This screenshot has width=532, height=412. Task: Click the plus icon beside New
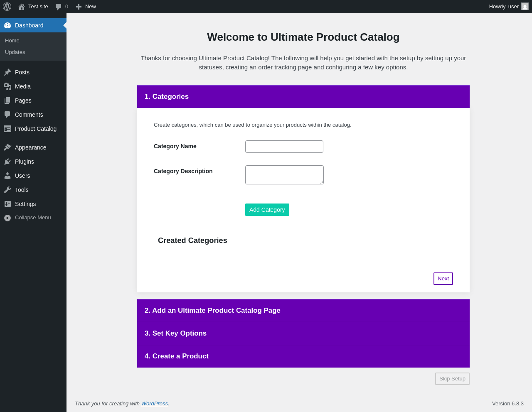79,7
